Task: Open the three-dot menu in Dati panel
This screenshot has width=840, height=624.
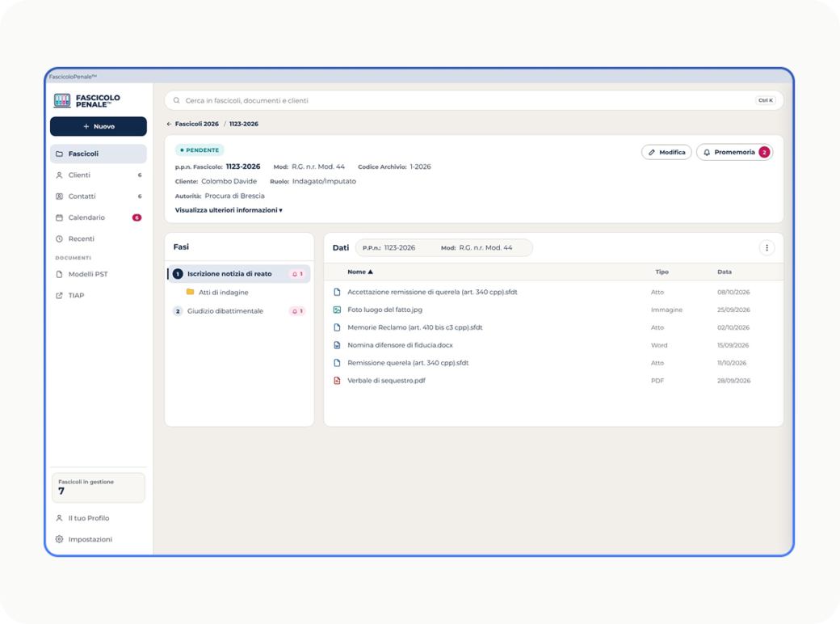Action: click(766, 247)
